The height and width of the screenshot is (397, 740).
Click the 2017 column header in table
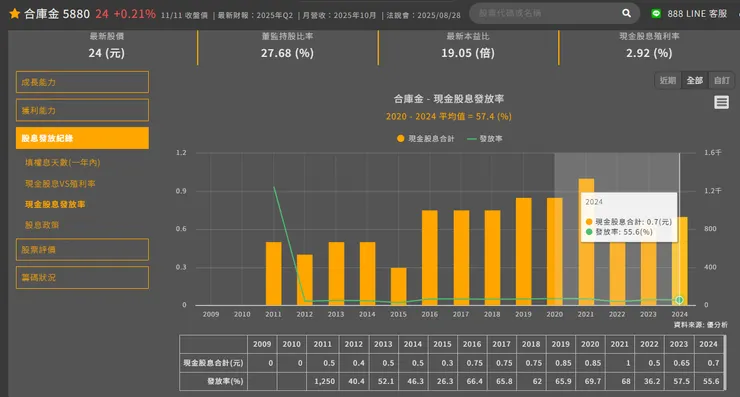point(501,344)
